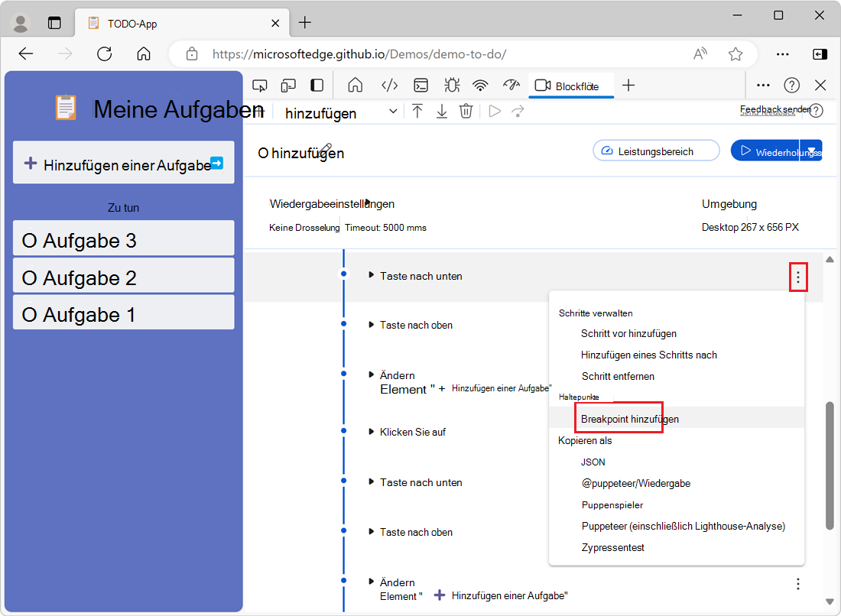Viewport: 841px width, 616px height.
Task: Click the export recording down-arrow icon
Action: click(x=441, y=111)
